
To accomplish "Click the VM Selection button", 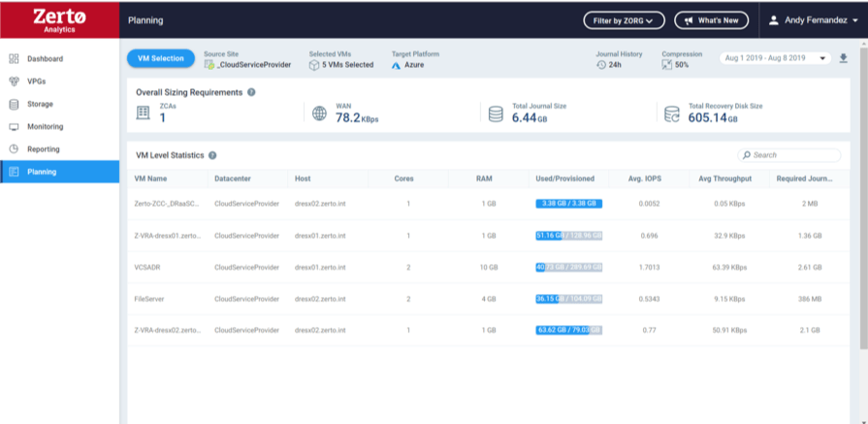I will point(161,58).
